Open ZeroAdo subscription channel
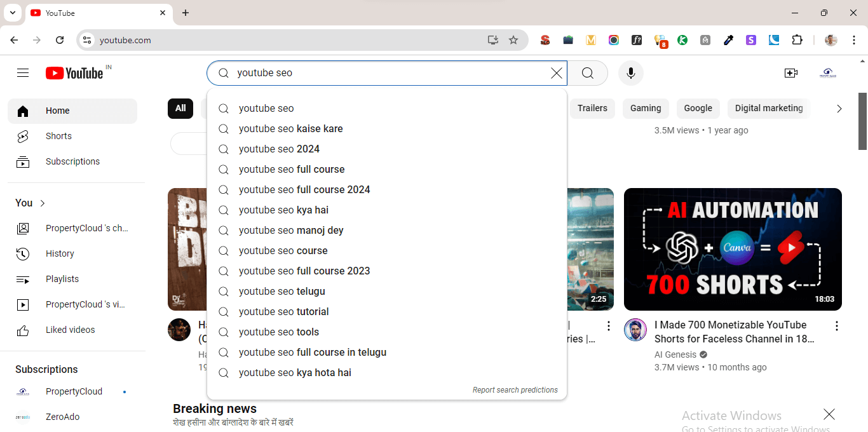Image resolution: width=868 pixels, height=432 pixels. [x=72, y=417]
